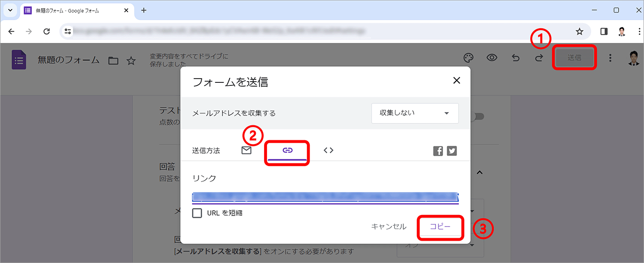Select the email send method icon
Image resolution: width=644 pixels, height=263 pixels.
(246, 150)
